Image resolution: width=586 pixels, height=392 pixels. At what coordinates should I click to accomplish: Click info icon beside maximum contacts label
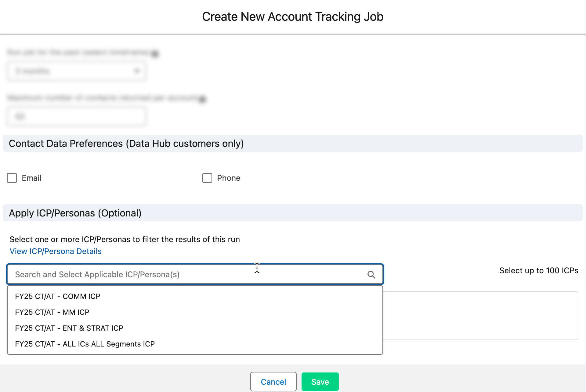tap(202, 99)
